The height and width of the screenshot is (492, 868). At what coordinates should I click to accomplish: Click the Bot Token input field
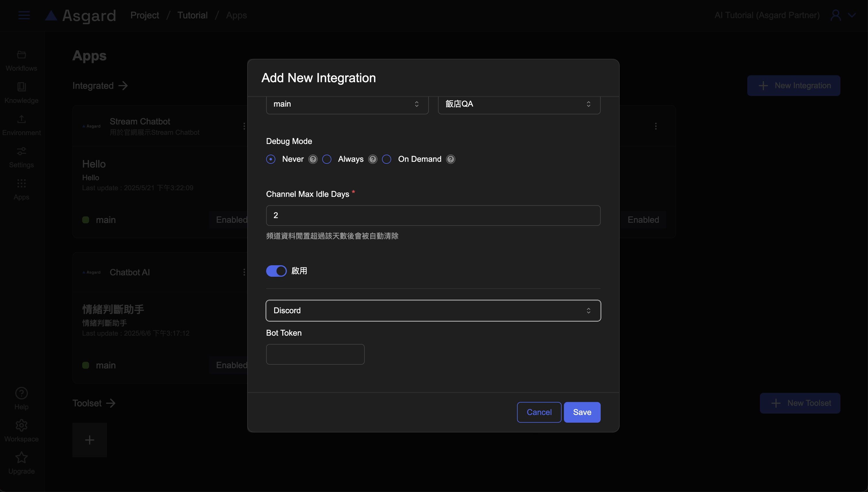pos(315,354)
